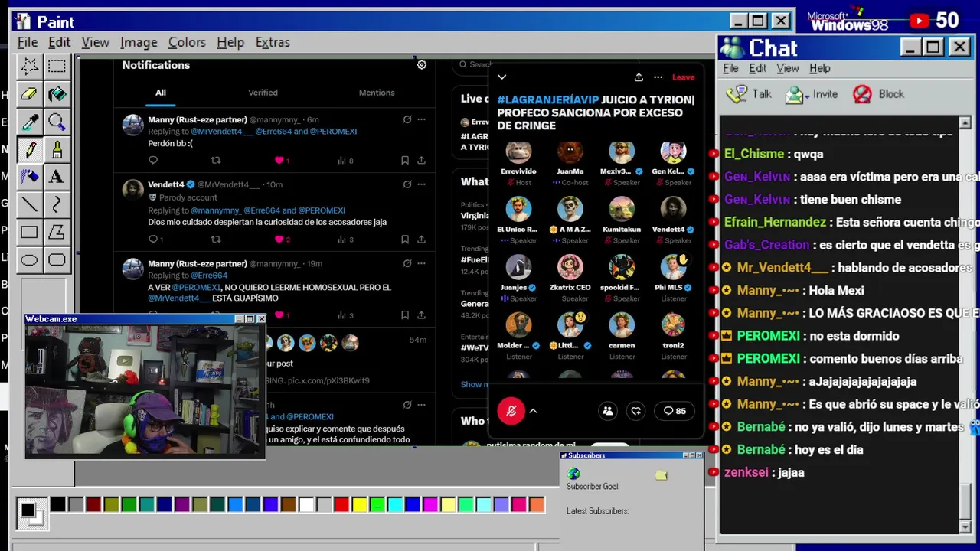Select the Ellipse shape tool

coord(29,259)
